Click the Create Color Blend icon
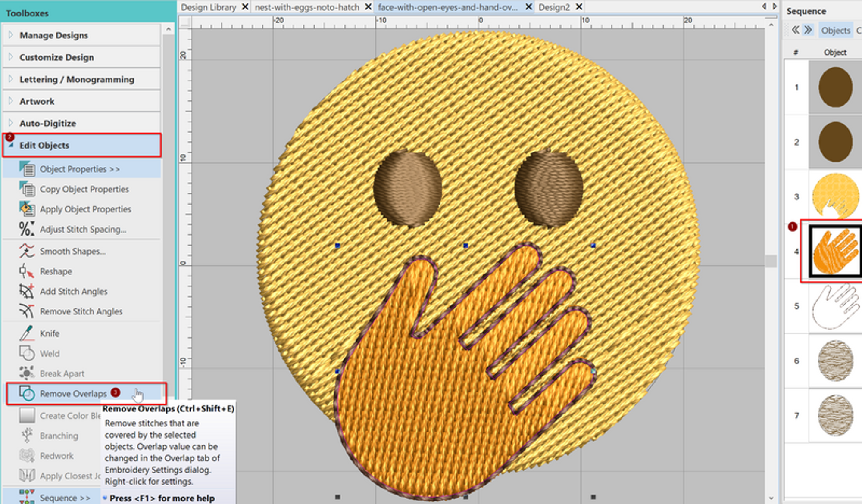The image size is (862, 504). 27,415
